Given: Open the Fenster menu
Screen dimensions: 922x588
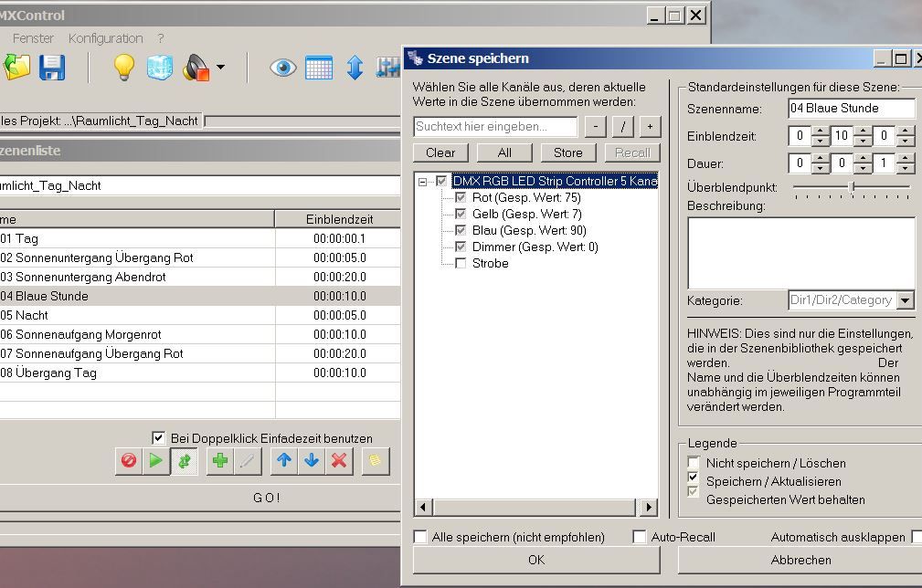Looking at the screenshot, I should click(33, 38).
